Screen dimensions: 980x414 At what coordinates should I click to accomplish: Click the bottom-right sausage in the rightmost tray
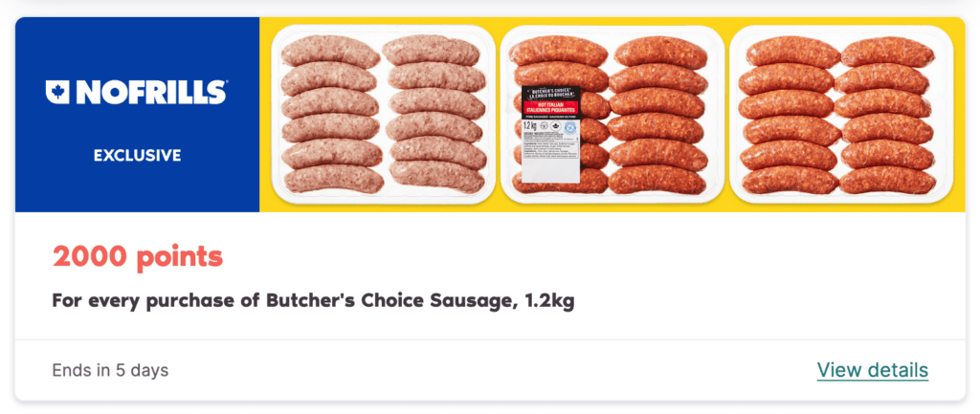(x=887, y=180)
